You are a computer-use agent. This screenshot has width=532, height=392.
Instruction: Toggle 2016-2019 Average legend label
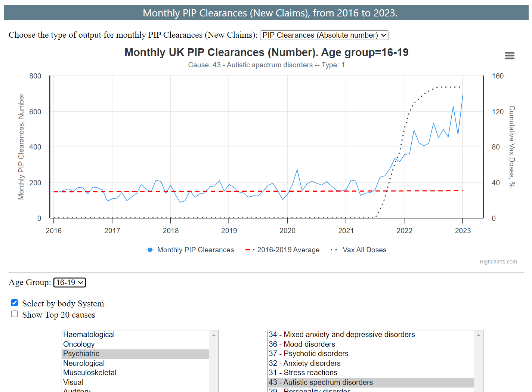[288, 250]
